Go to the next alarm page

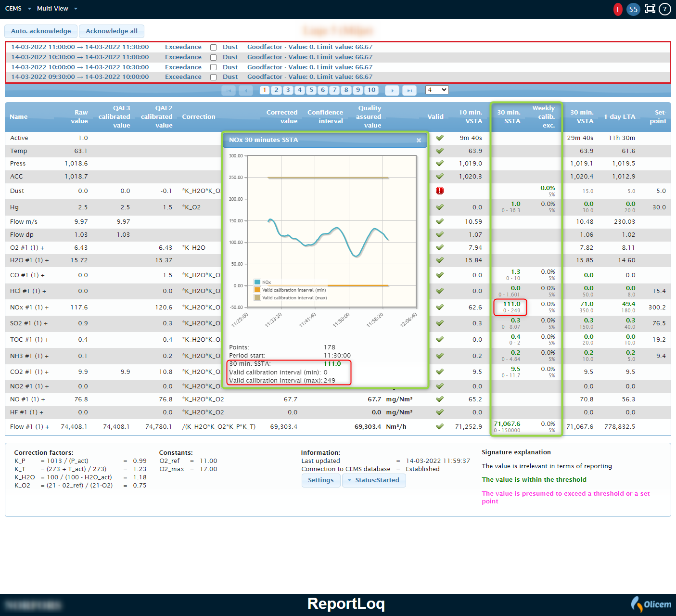pyautogui.click(x=392, y=90)
